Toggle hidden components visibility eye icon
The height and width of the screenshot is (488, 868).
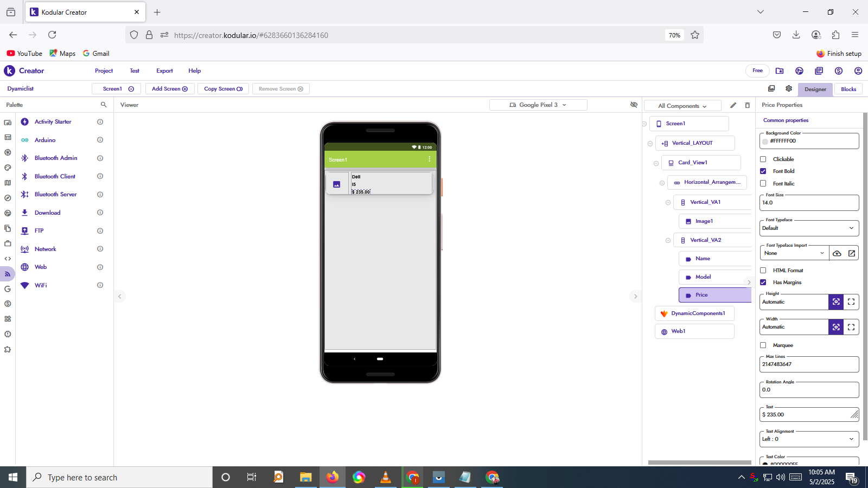[634, 105]
